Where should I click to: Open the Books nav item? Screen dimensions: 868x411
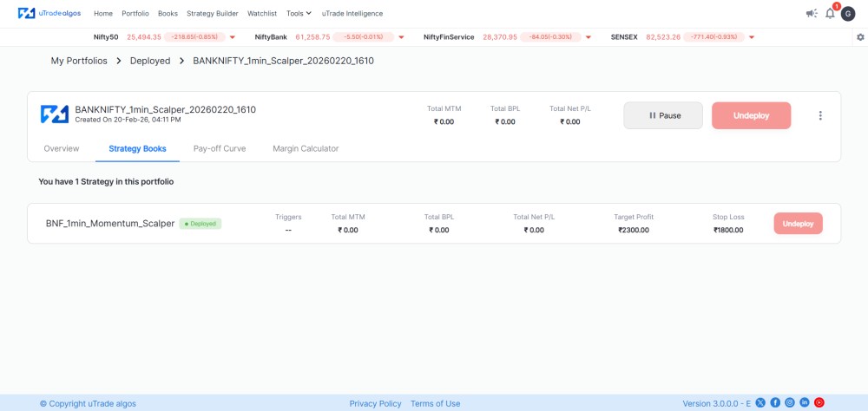coord(168,13)
